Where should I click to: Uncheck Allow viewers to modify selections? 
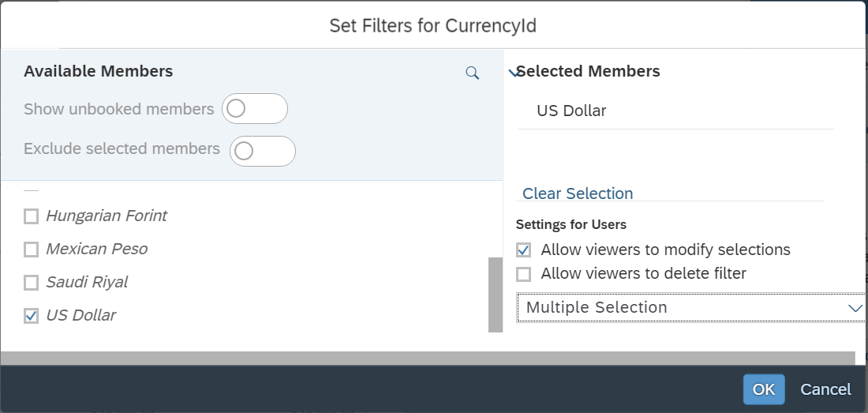coord(523,250)
